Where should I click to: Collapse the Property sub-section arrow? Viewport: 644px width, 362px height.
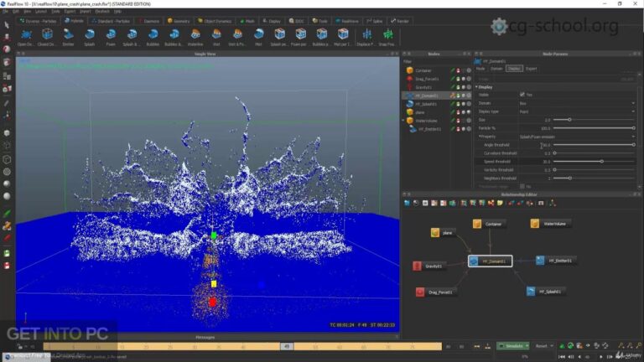480,137
